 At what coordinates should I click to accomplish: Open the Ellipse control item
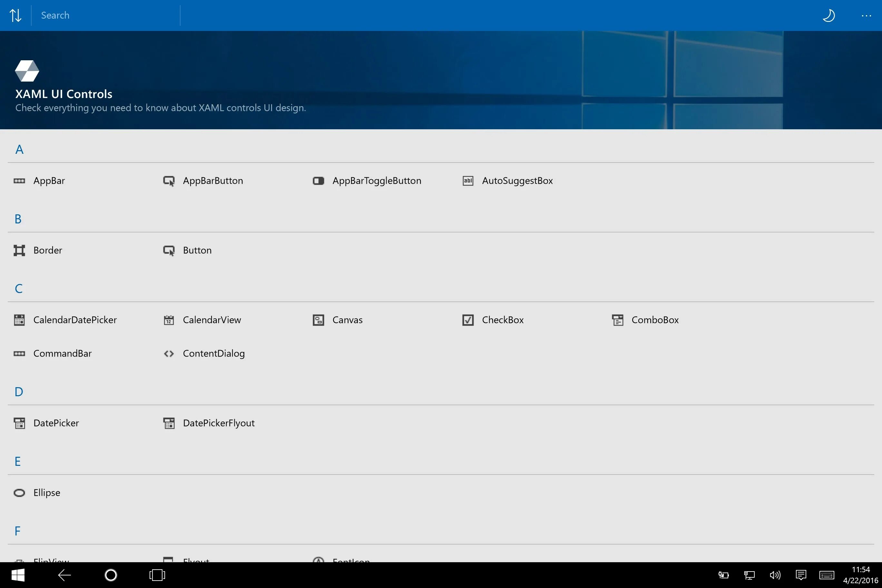[46, 492]
